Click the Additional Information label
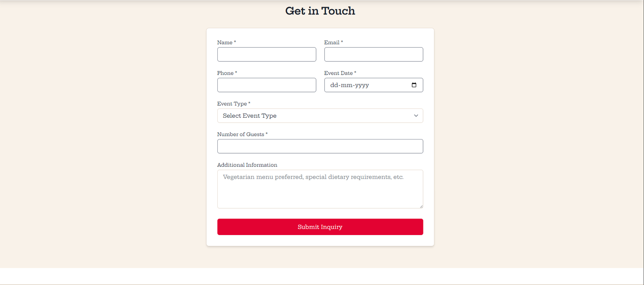This screenshot has width=644, height=285. 247,165
